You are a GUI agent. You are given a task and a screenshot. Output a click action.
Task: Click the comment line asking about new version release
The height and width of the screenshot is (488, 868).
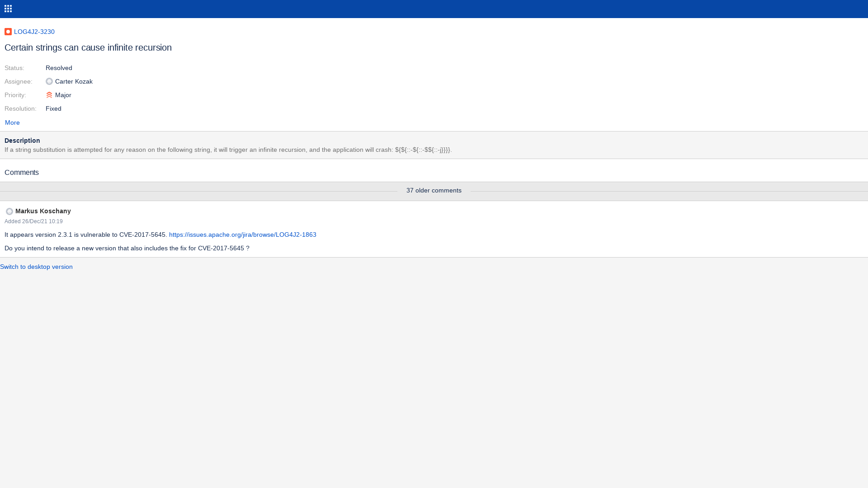coord(127,248)
